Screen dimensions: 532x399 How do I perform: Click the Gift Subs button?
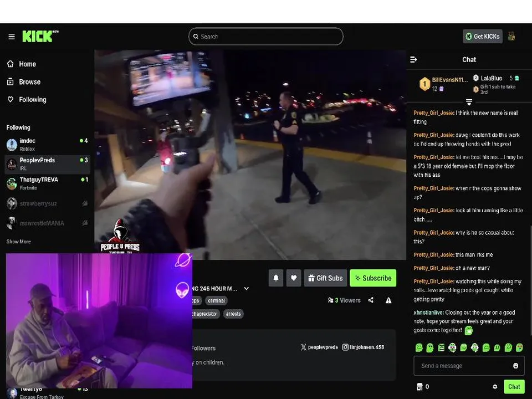click(x=325, y=278)
